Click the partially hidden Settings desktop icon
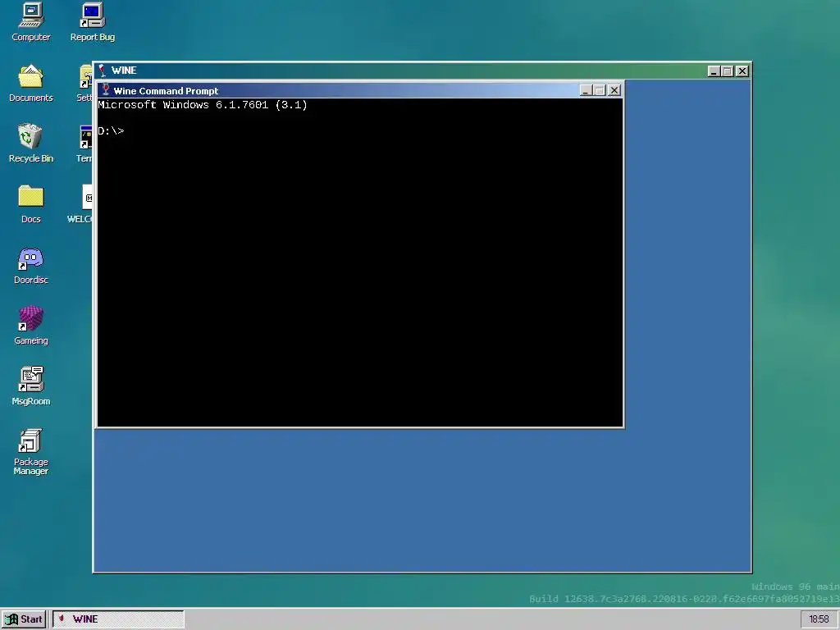This screenshot has width=840, height=630. (84, 83)
